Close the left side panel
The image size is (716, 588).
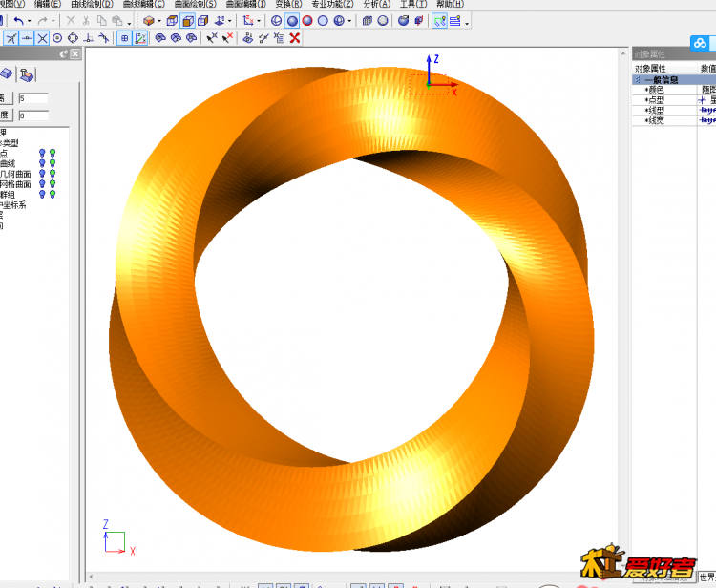(75, 54)
